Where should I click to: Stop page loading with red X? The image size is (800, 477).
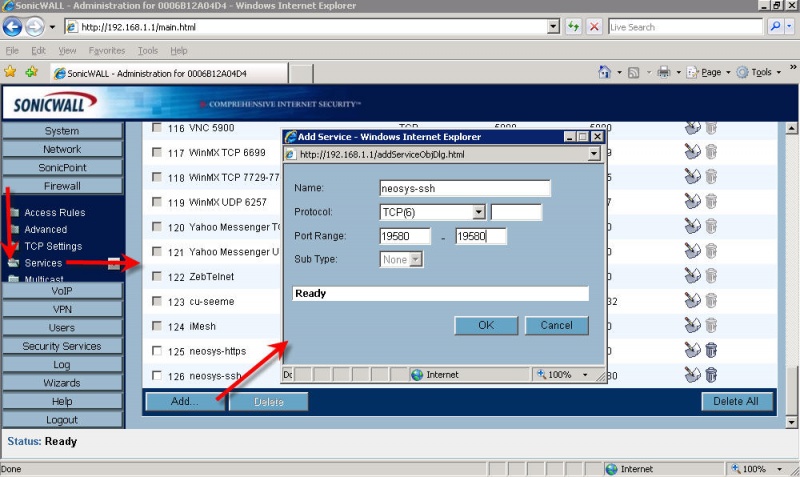[x=594, y=27]
